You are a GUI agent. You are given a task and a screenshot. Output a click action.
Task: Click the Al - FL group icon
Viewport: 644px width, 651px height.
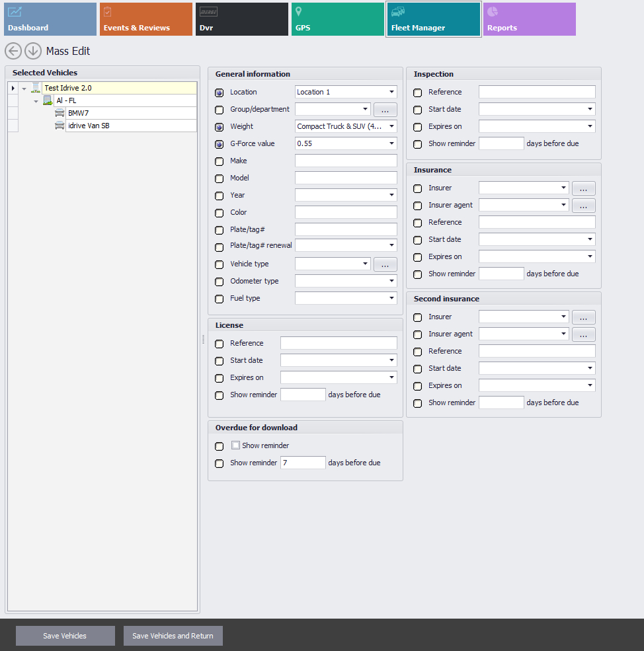tap(48, 100)
